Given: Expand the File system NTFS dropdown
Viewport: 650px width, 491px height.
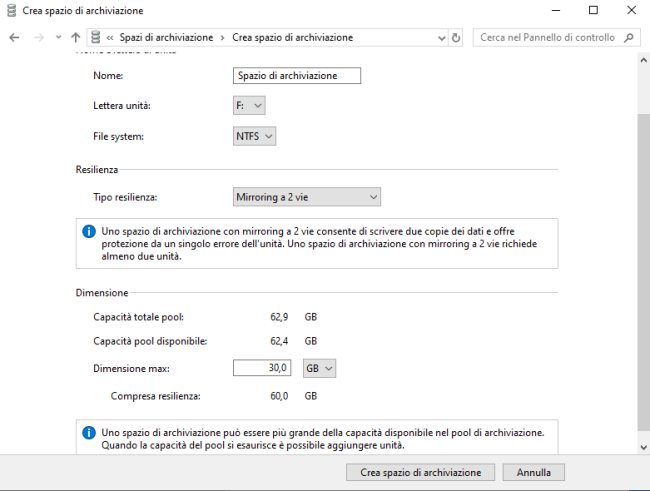Looking at the screenshot, I should coord(254,136).
